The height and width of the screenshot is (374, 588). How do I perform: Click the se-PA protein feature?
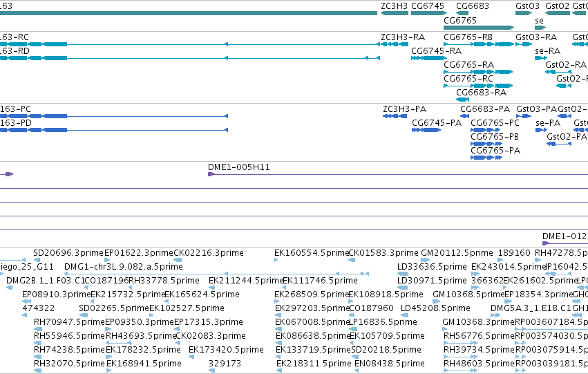tap(541, 130)
